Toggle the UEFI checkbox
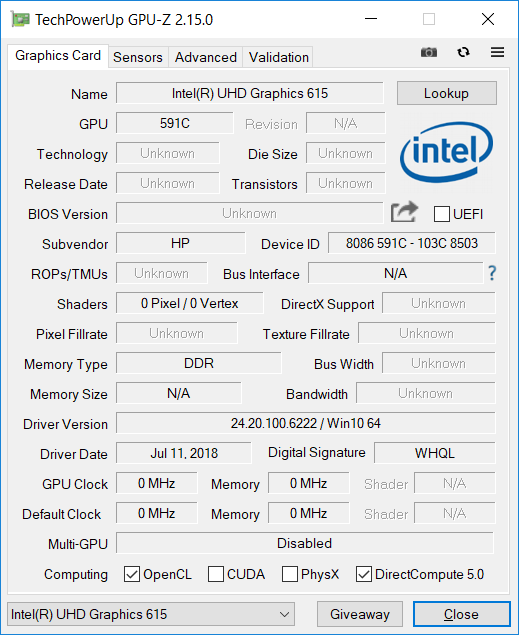The width and height of the screenshot is (519, 635). coord(441,214)
